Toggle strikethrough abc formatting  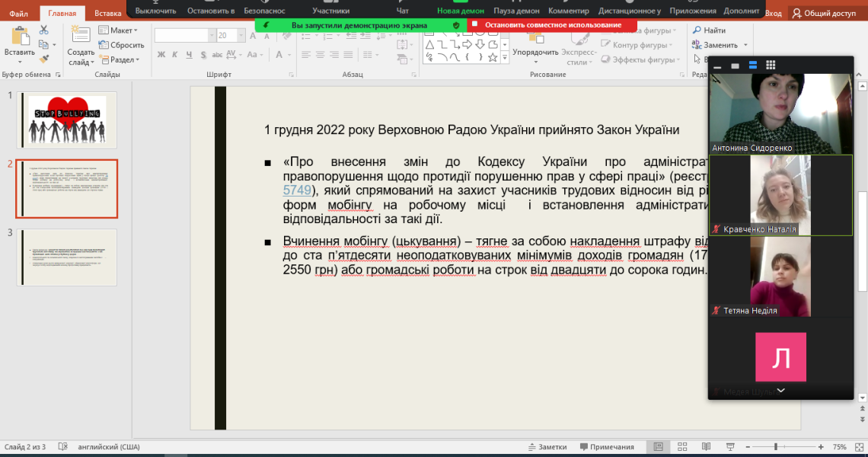tap(217, 54)
